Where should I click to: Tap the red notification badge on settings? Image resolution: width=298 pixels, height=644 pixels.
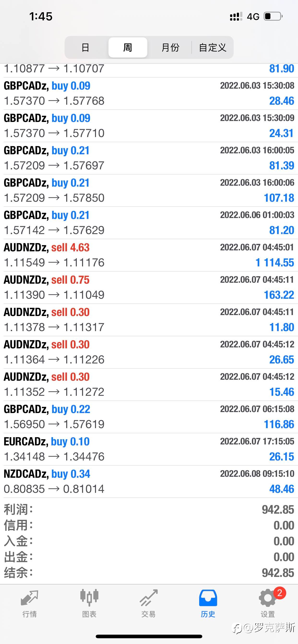click(280, 593)
